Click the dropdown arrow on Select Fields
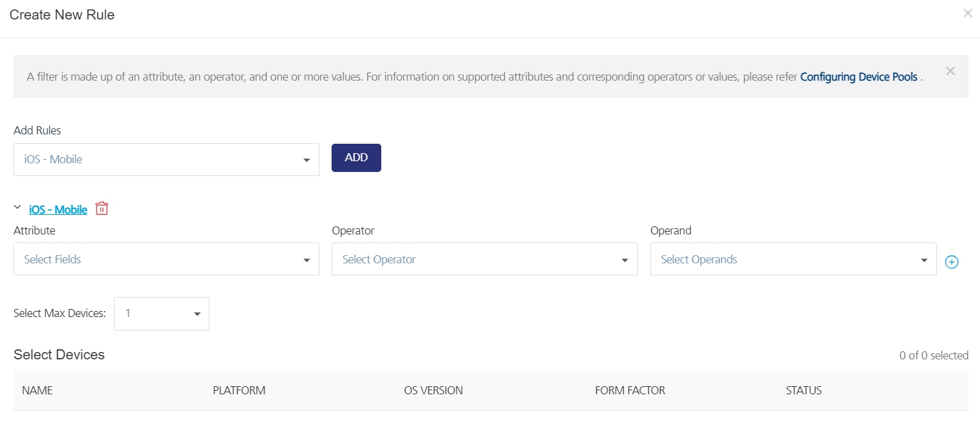Screen dimensions: 980x444 (307, 259)
